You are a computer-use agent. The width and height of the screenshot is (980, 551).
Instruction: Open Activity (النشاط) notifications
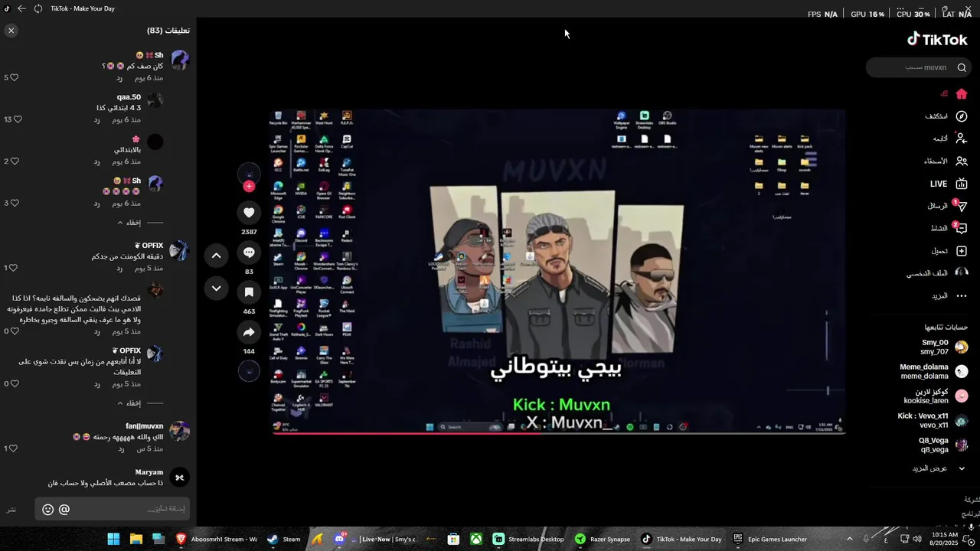coord(949,228)
